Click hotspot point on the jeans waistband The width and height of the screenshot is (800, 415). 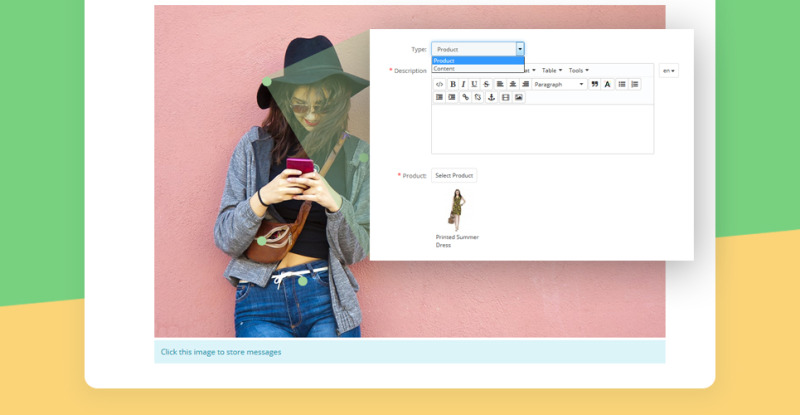(303, 281)
